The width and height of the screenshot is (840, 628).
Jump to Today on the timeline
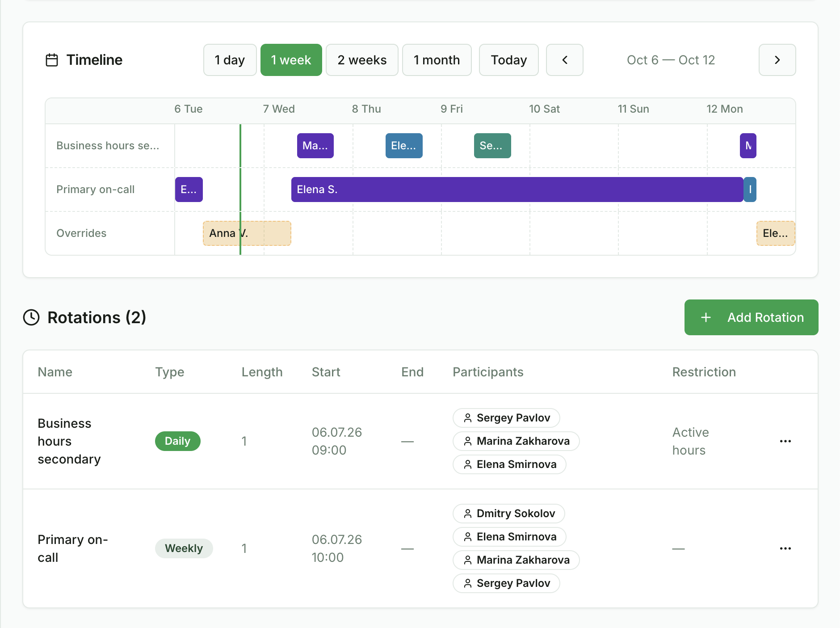click(508, 60)
